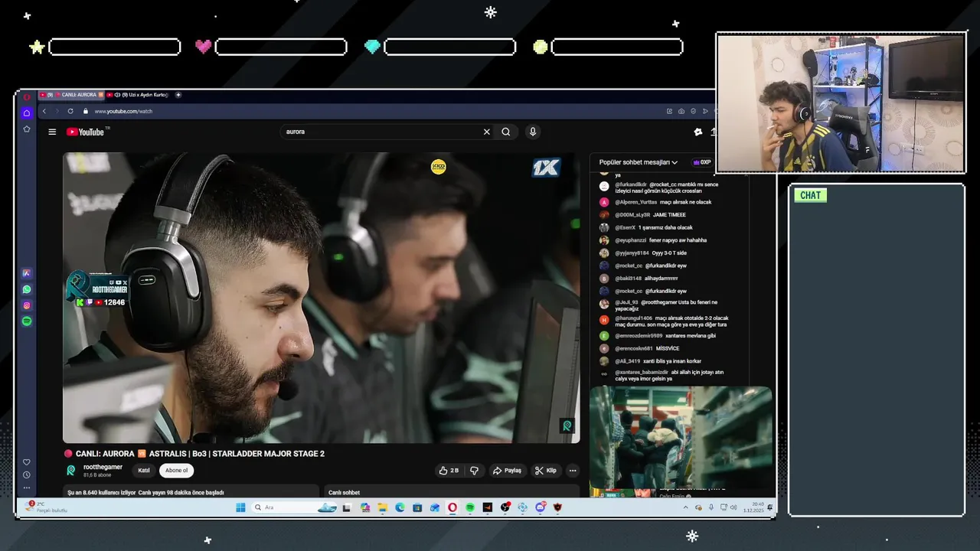Open Instagram in Opera sidebar
980x551 pixels.
(26, 305)
